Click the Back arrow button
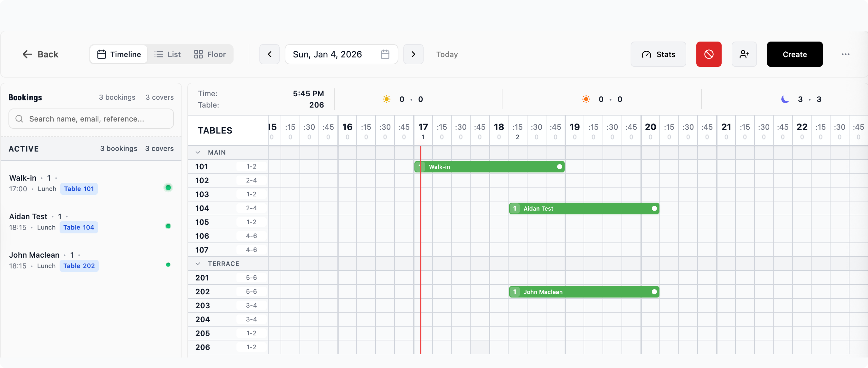 [x=40, y=54]
